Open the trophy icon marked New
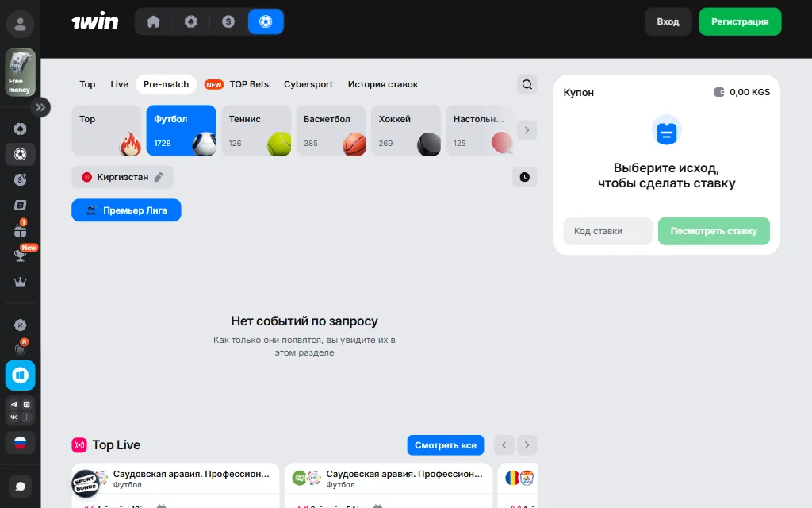Viewport: 812px width, 508px height. [20, 255]
